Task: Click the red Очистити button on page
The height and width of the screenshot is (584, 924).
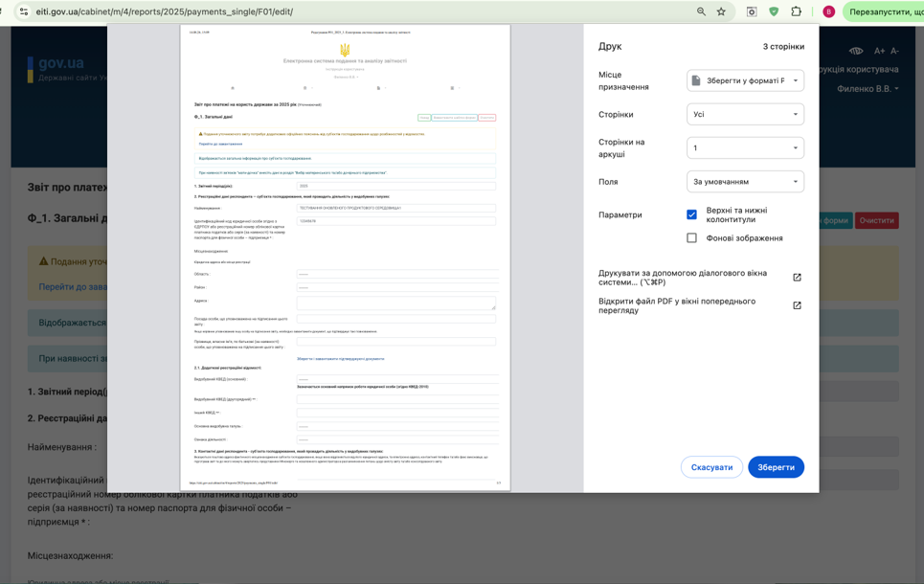Action: [x=876, y=220]
